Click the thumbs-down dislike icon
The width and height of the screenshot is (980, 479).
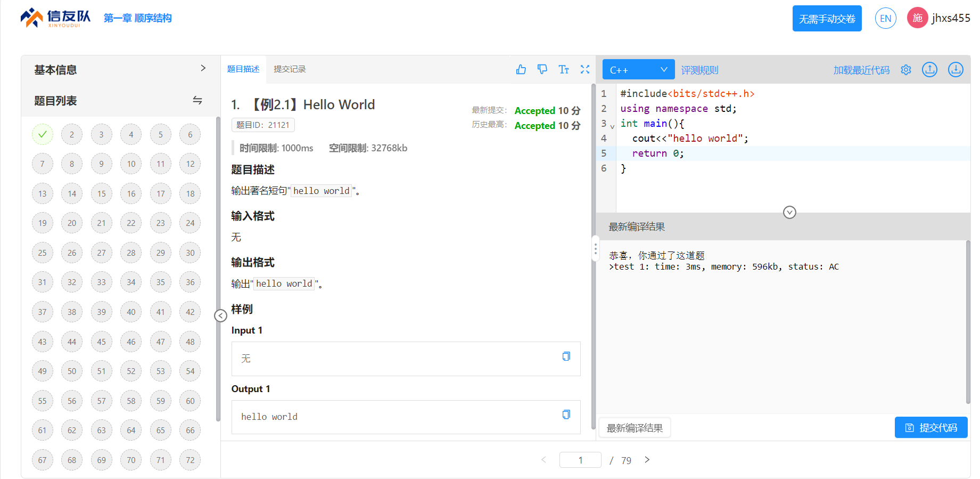(x=542, y=69)
